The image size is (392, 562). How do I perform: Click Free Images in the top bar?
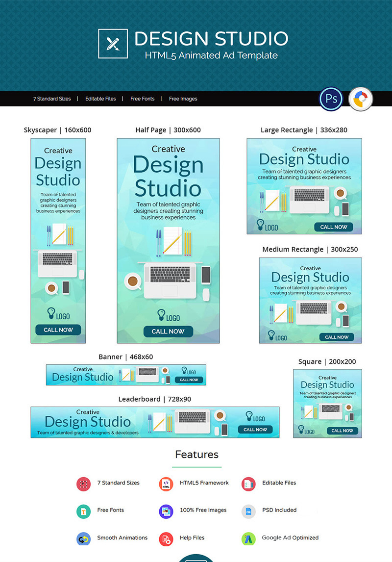(183, 99)
